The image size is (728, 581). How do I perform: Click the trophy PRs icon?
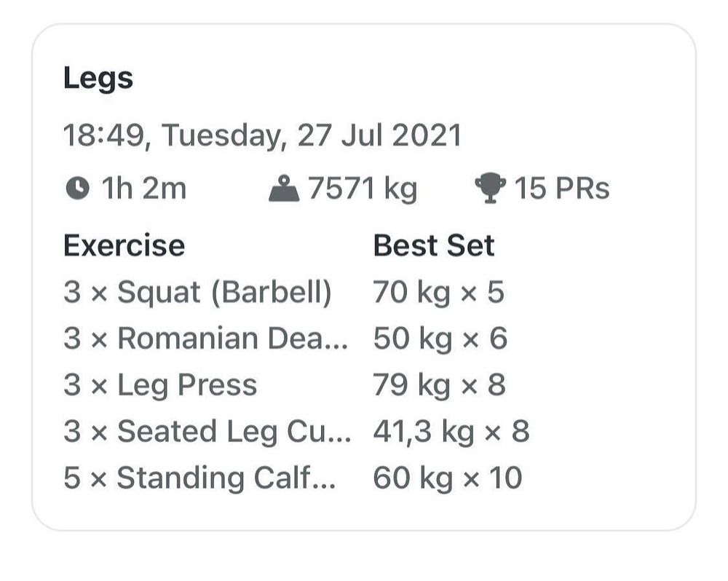pyautogui.click(x=490, y=188)
